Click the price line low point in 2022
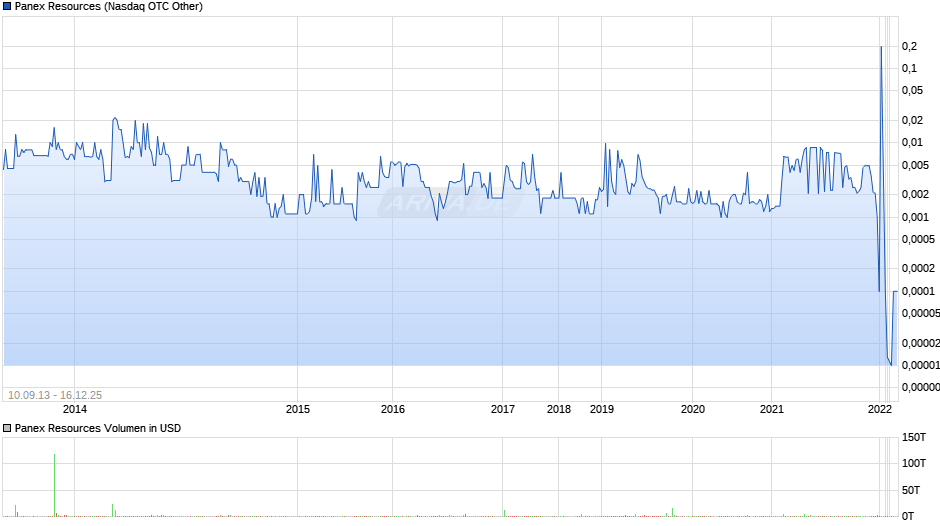 (891, 364)
